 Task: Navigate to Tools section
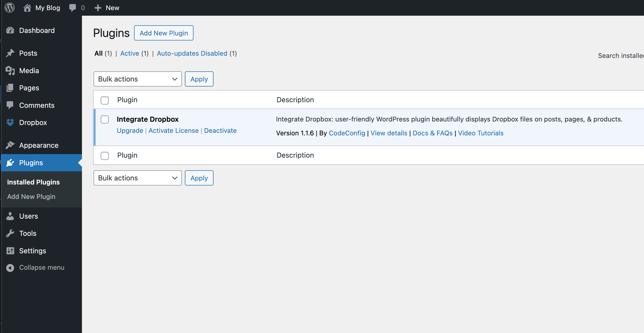[28, 233]
